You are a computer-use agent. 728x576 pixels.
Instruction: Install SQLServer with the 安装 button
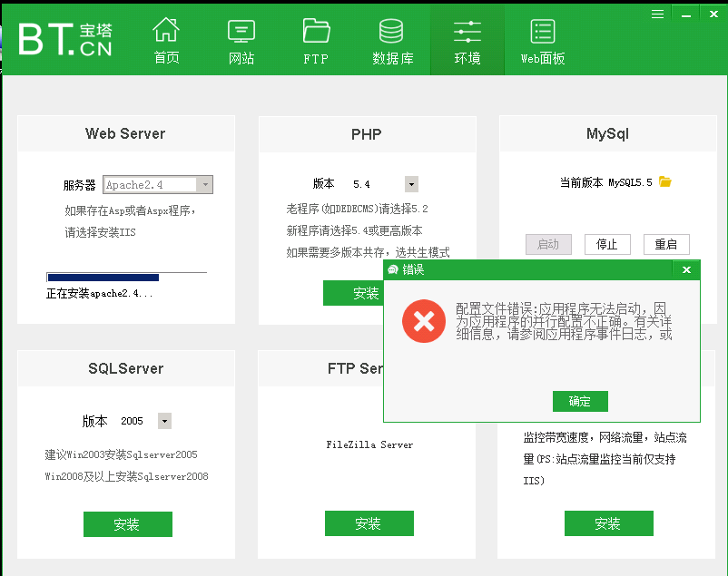point(128,524)
